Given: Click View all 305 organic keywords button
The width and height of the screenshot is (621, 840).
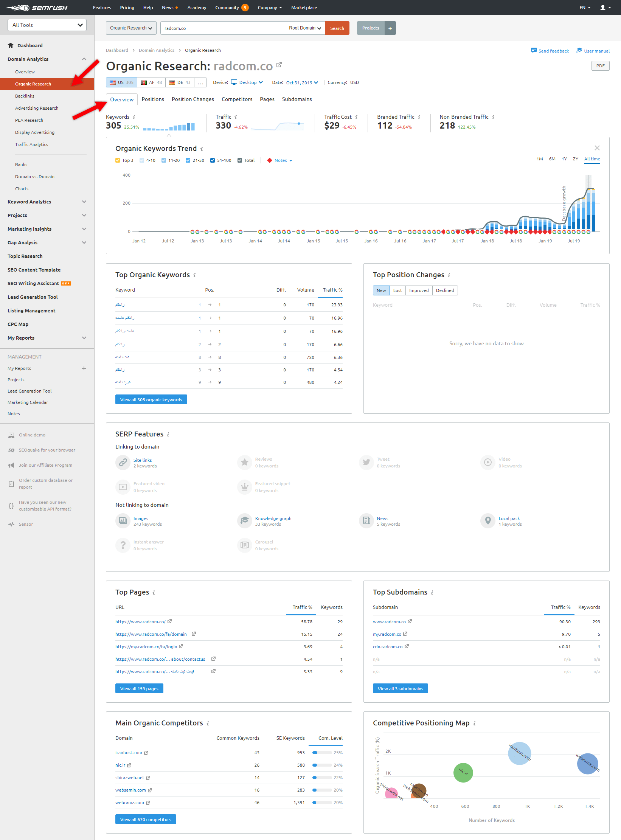Looking at the screenshot, I should [x=151, y=400].
